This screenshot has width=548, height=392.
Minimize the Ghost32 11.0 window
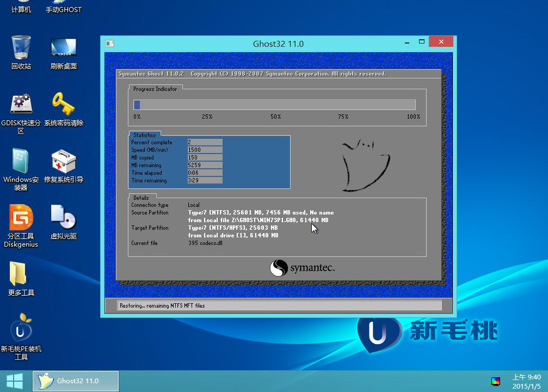coord(407,42)
